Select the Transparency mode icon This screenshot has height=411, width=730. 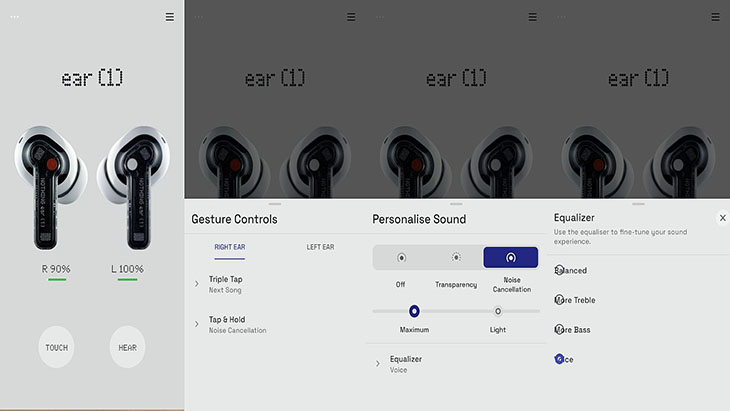coord(456,257)
